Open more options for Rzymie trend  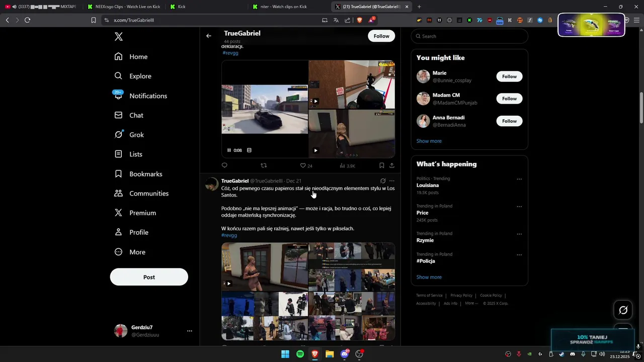click(x=519, y=234)
